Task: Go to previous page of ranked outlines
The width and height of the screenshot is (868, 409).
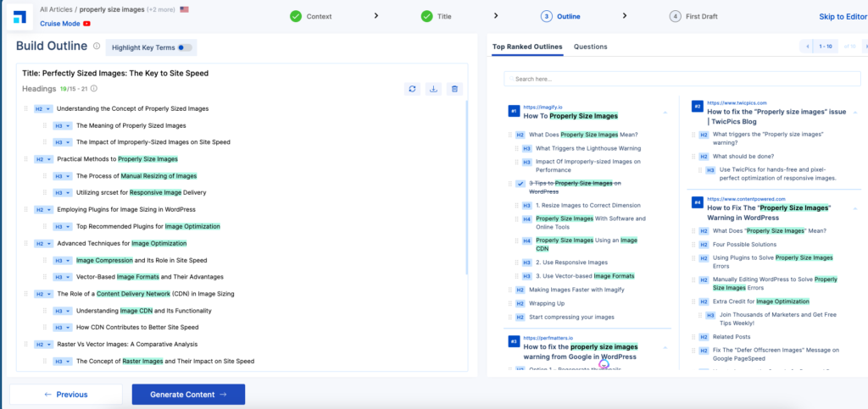Action: click(808, 47)
